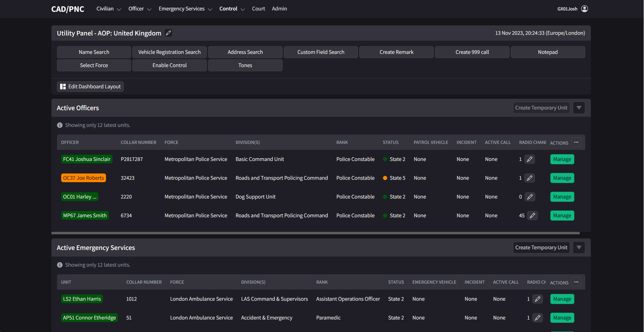Edit radio channel for OC37 Joe Roberts
Viewport: 644px width, 332px height.
coord(529,178)
